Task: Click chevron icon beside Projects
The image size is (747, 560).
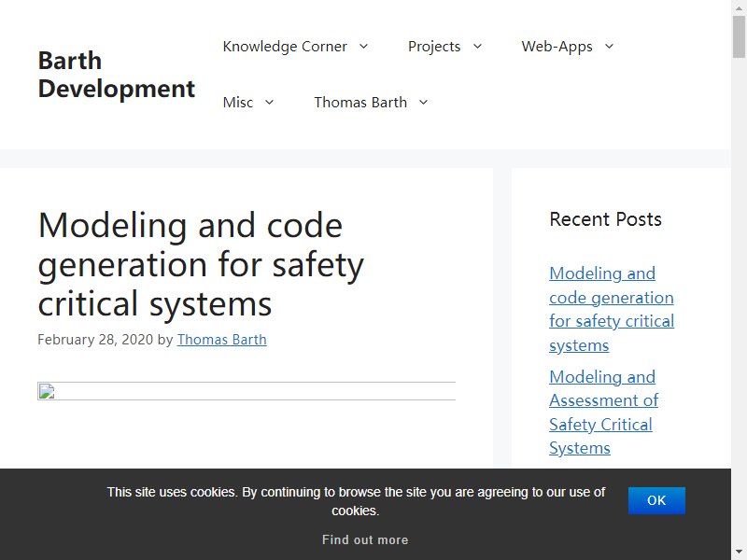Action: coord(477,46)
